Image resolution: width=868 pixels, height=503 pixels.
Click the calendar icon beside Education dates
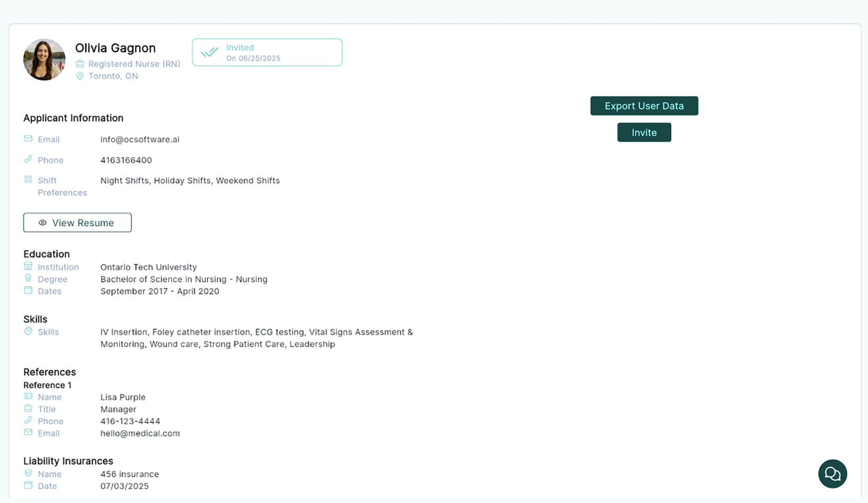[28, 290]
